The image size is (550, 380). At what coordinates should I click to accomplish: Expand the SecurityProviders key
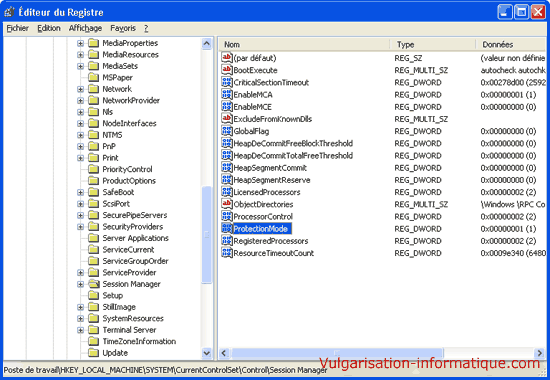[x=80, y=227]
